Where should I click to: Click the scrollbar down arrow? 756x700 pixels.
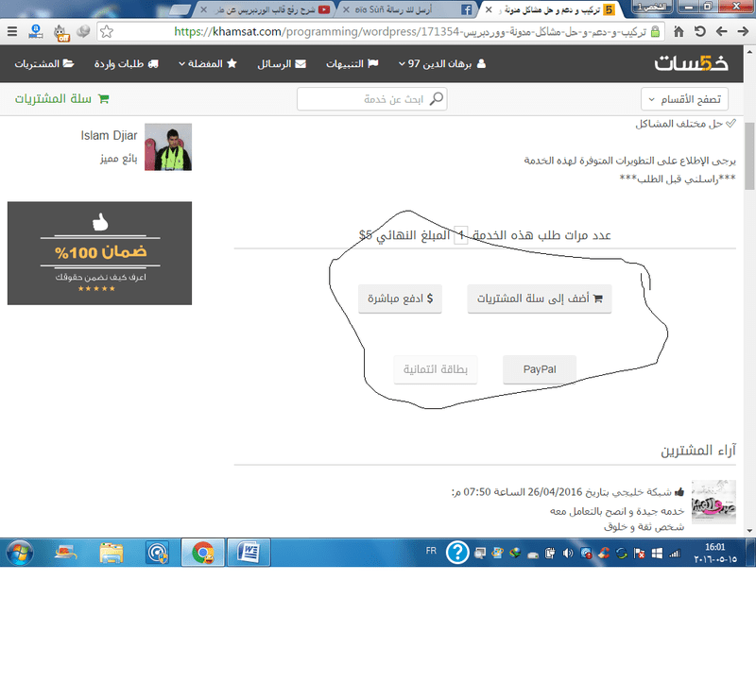(749, 531)
